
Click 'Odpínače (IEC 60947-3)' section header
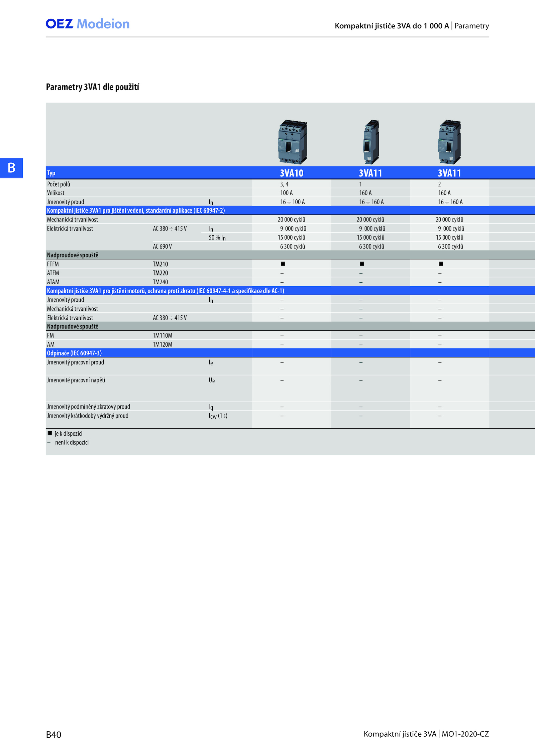(x=74, y=353)
